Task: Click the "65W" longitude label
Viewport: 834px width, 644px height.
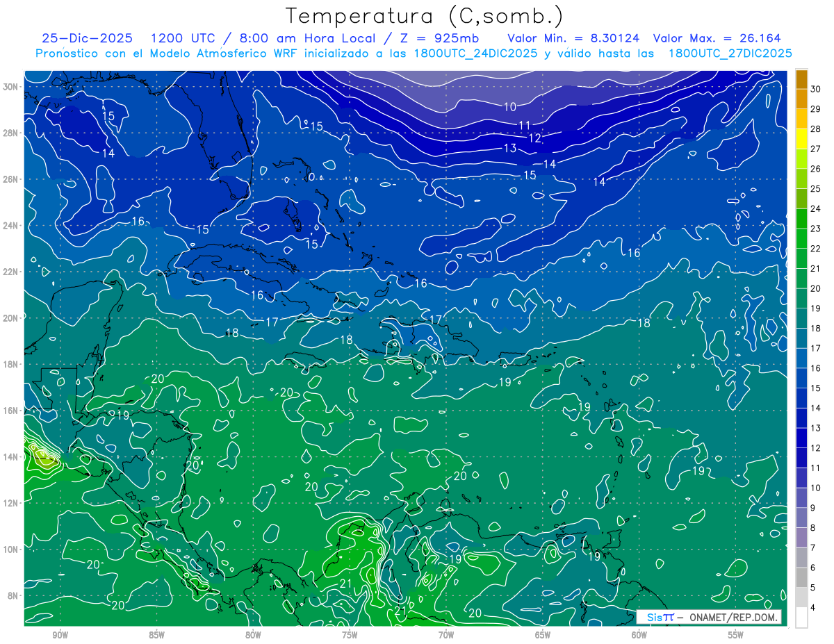Action: click(x=543, y=635)
